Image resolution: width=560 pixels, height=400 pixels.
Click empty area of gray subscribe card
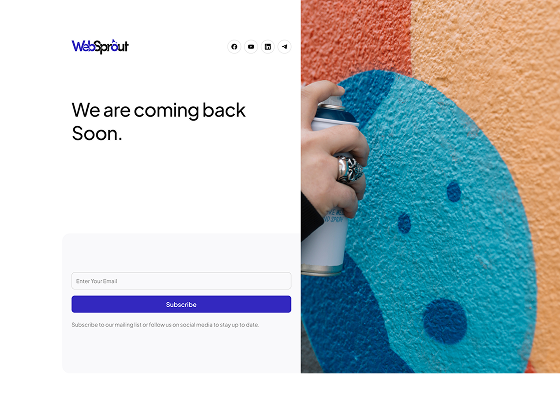(x=181, y=253)
